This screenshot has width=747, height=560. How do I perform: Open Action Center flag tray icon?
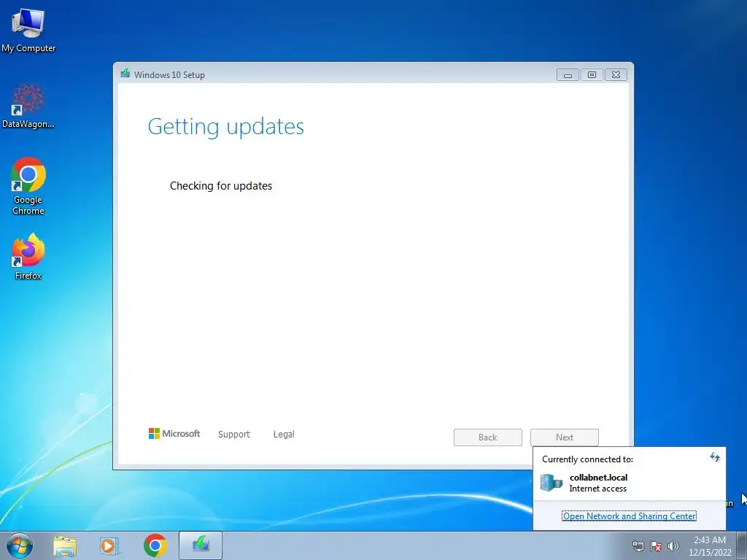point(656,546)
